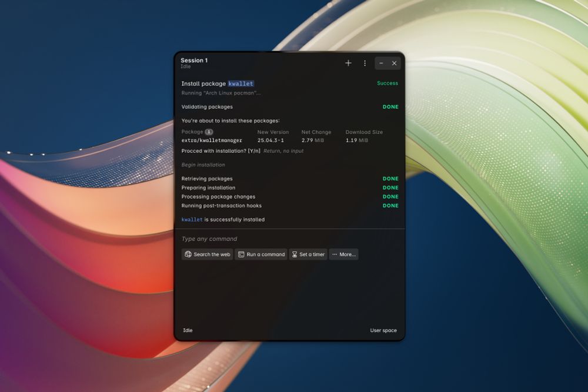Click the terminal icon for Run a command
588x392 pixels.
(x=241, y=254)
